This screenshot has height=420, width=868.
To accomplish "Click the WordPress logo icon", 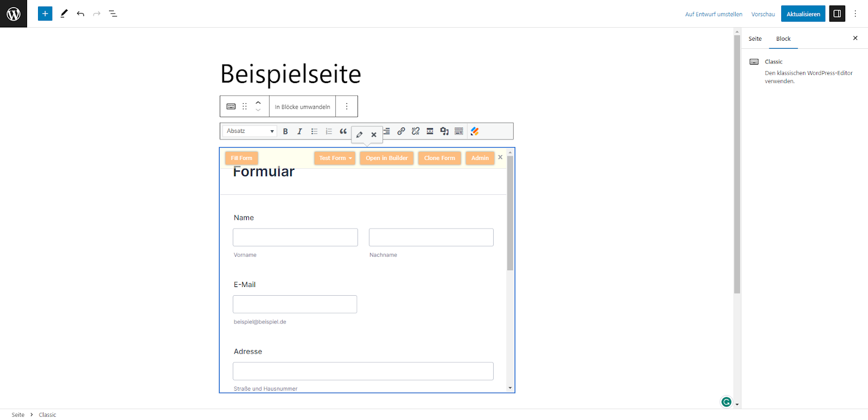I will (x=14, y=14).
